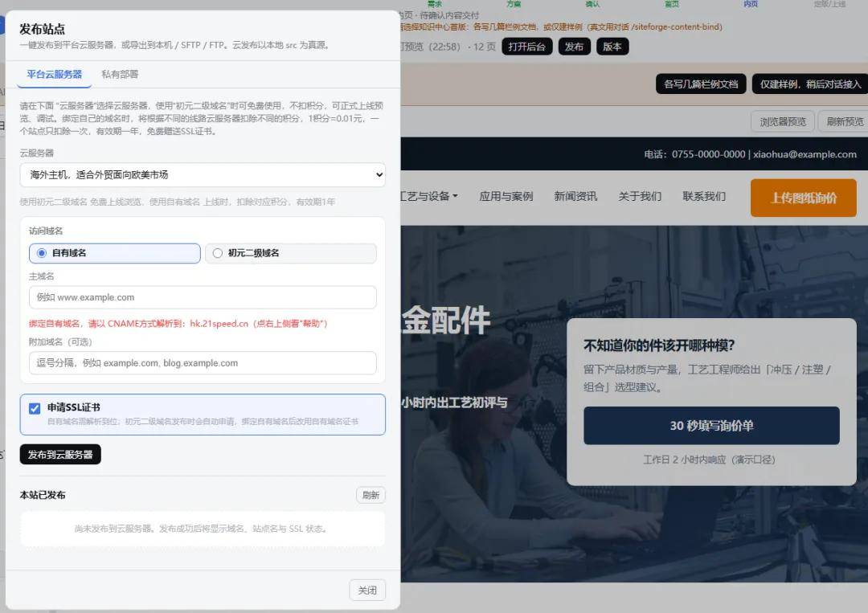Click the 不知道你的件该开哪种模? heading
The image size is (868, 613).
(659, 345)
